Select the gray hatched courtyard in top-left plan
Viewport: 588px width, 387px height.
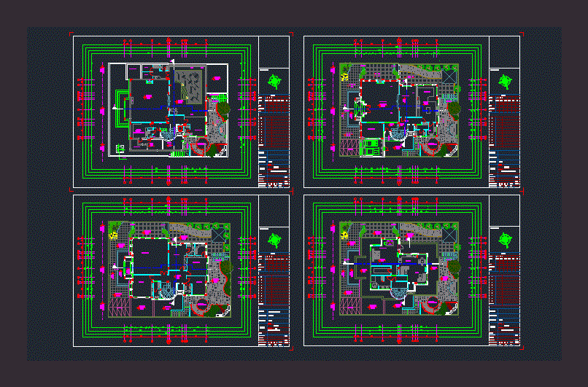click(x=187, y=85)
